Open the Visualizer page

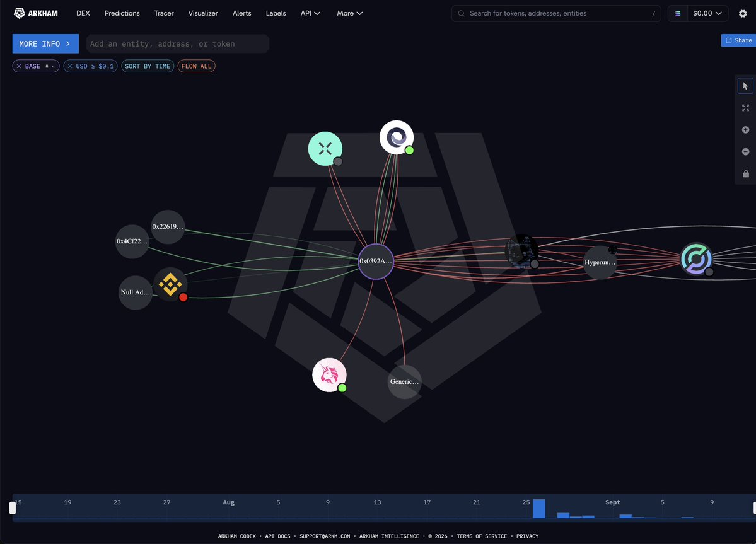pos(203,13)
